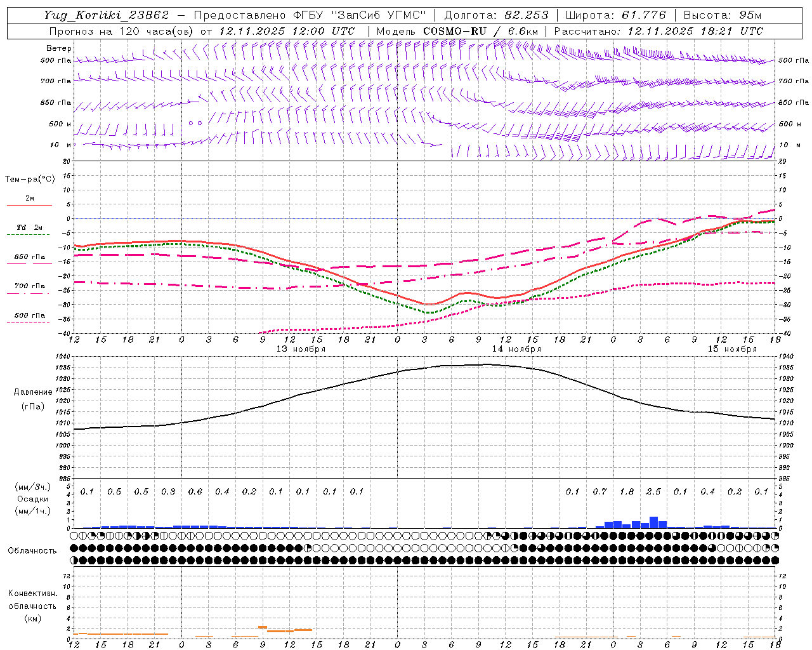Click the 0.7 precipitation value
This screenshot has width=812, height=650.
point(599,492)
